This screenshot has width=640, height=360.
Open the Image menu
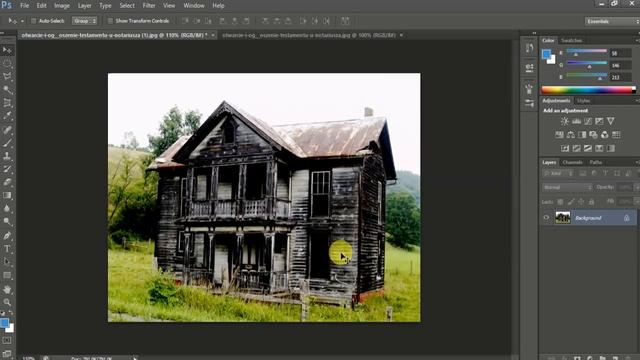(62, 6)
